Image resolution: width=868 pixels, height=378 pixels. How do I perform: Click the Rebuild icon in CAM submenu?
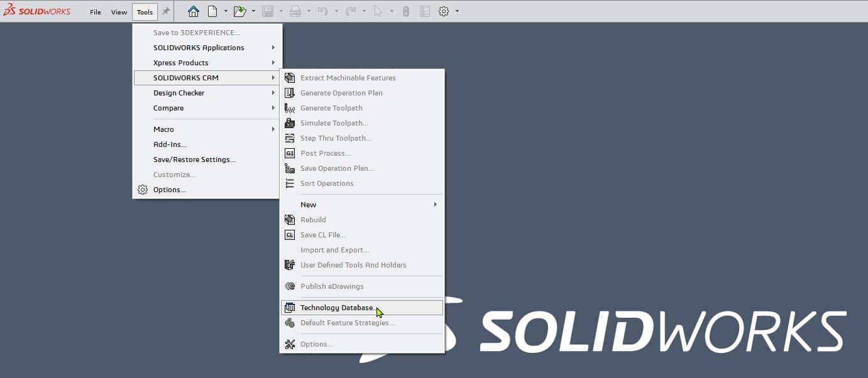coord(290,220)
